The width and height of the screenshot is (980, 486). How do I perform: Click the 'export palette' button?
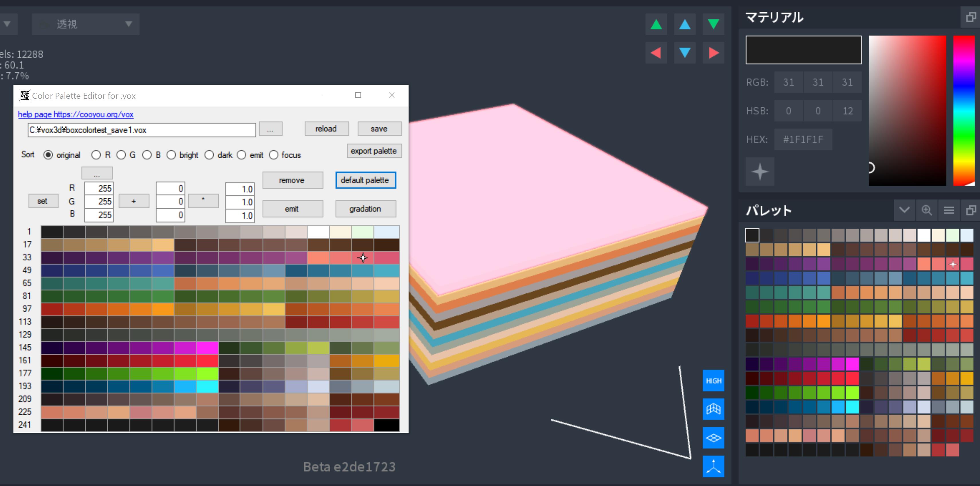[x=374, y=151]
